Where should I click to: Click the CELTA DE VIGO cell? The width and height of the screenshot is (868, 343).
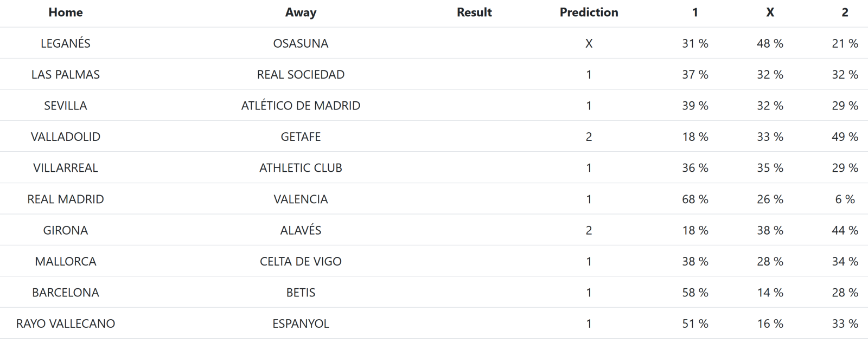click(301, 262)
